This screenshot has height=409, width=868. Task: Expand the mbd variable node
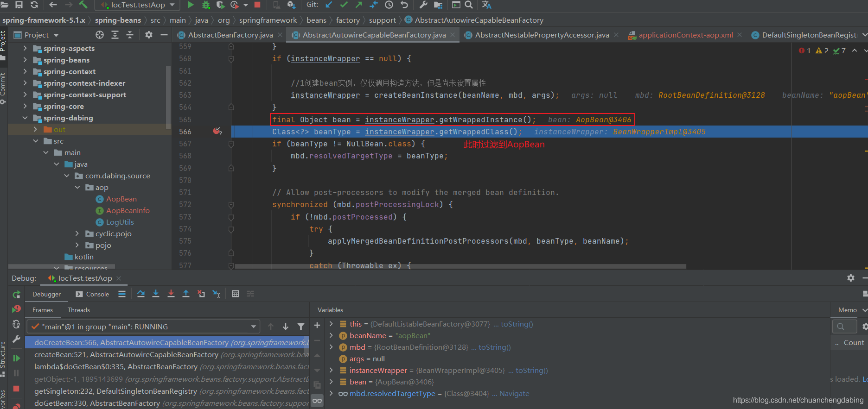[331, 347]
